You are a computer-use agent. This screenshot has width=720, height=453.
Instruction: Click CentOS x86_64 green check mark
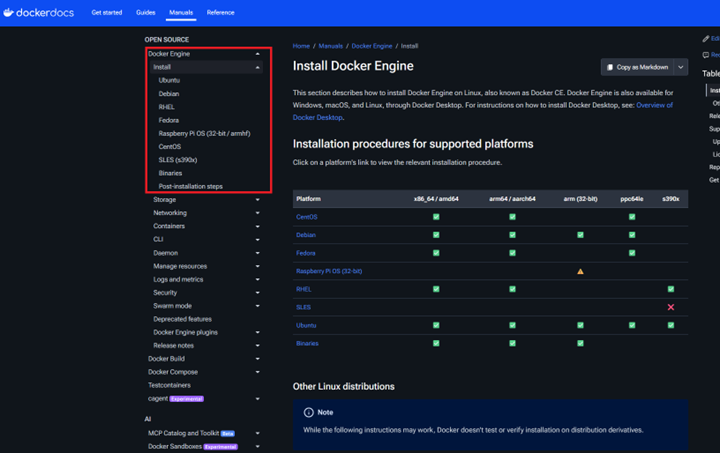(x=436, y=217)
